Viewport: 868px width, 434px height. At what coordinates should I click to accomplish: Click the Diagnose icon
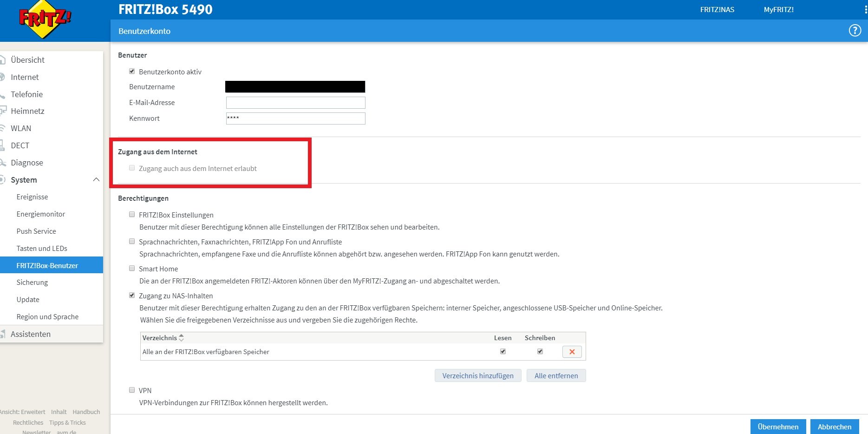tap(3, 163)
